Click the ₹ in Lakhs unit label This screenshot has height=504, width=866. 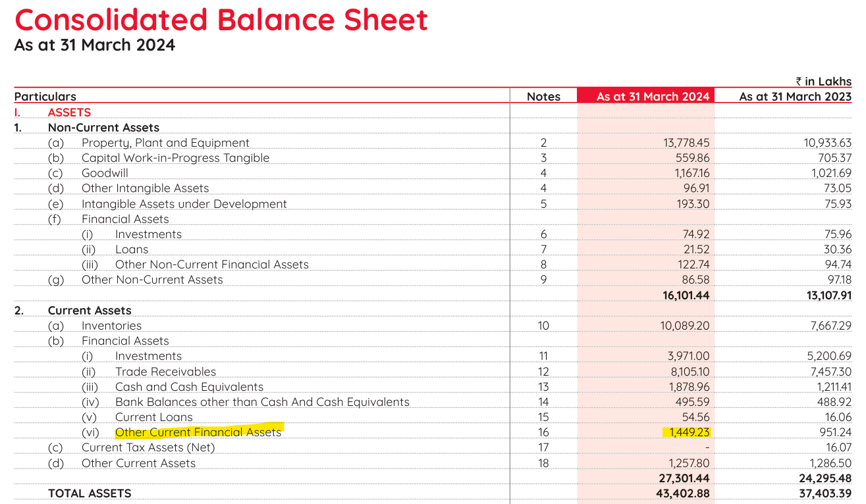click(x=823, y=82)
